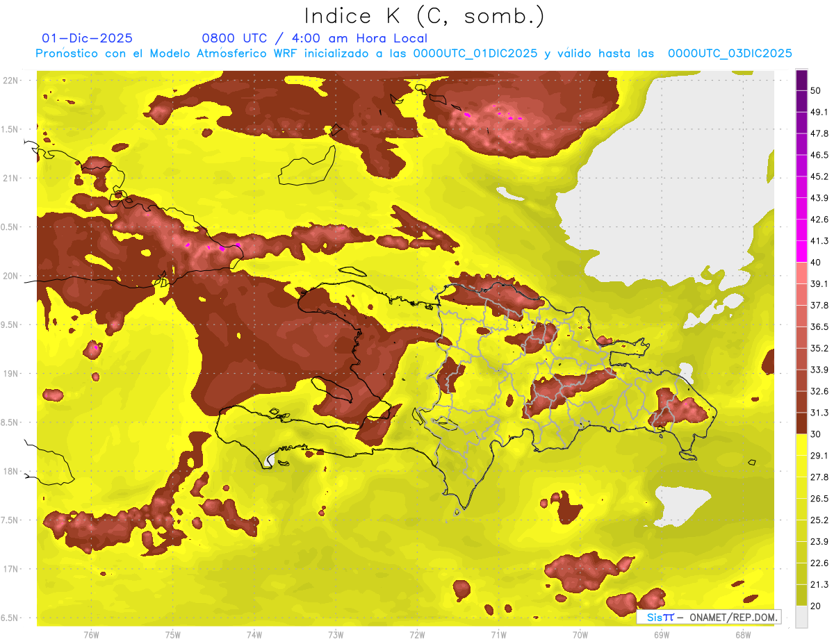Click the "20N" latitude label
The height and width of the screenshot is (644, 834).
(x=10, y=276)
